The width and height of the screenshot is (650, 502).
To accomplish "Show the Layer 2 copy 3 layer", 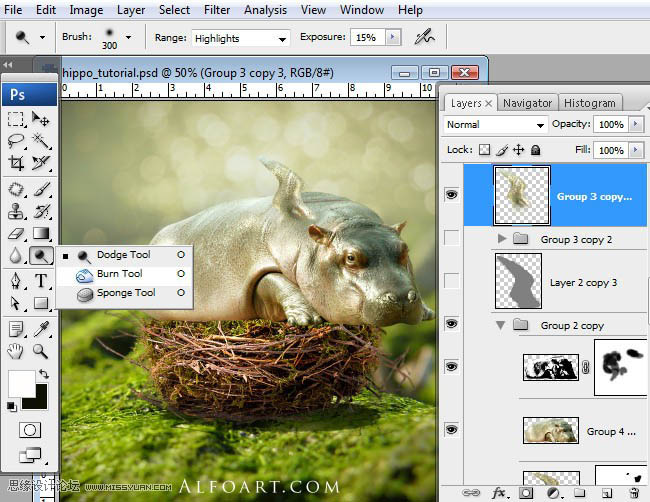I will [451, 282].
